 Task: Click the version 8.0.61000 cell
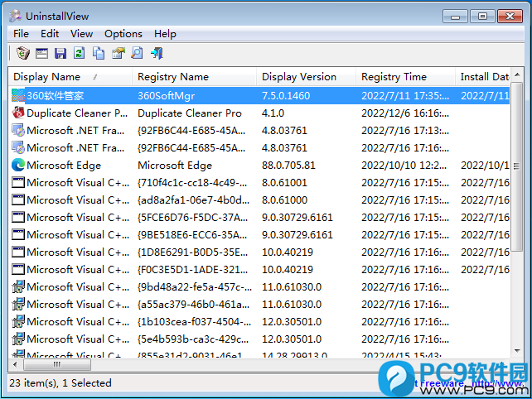click(284, 199)
